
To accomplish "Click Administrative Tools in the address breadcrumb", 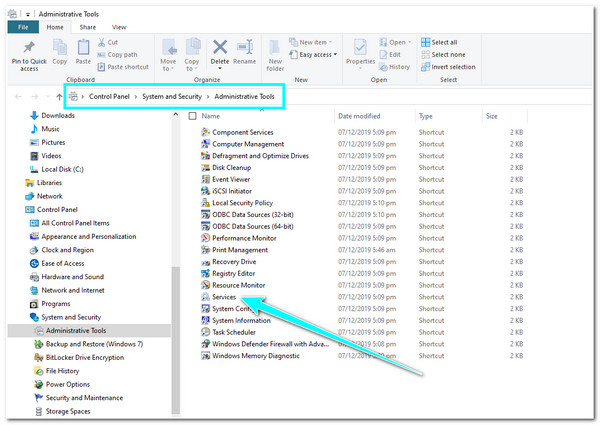I will pos(244,96).
